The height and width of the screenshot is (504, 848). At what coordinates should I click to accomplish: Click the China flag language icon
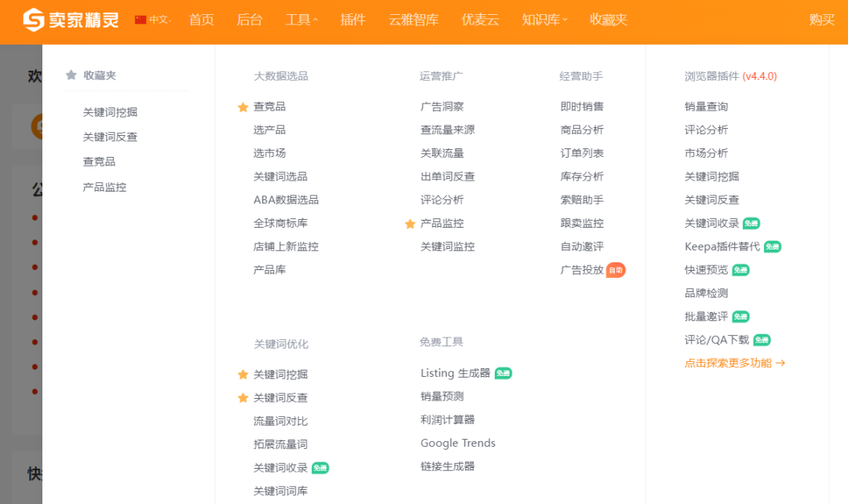click(141, 20)
